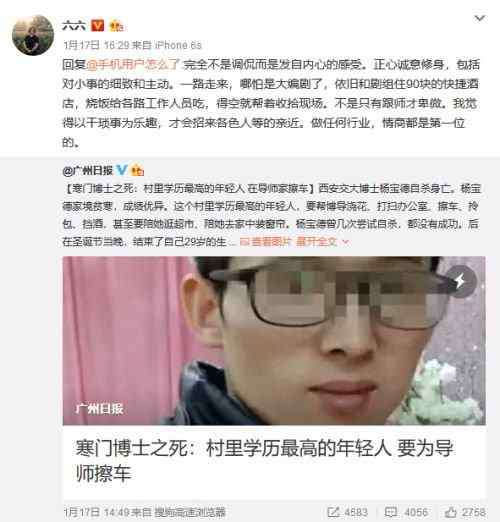The width and height of the screenshot is (500, 522).
Task: Click the repost icon showing 4583
Action: [333, 512]
